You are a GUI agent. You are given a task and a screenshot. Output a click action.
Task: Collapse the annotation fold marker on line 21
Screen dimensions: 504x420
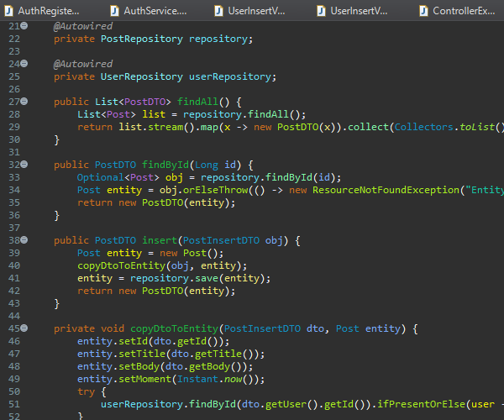click(24, 26)
